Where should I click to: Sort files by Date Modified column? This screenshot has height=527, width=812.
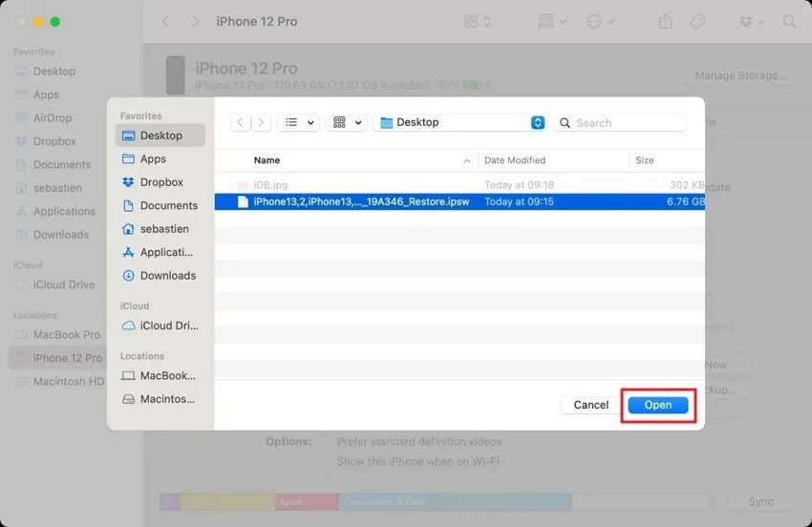click(515, 160)
